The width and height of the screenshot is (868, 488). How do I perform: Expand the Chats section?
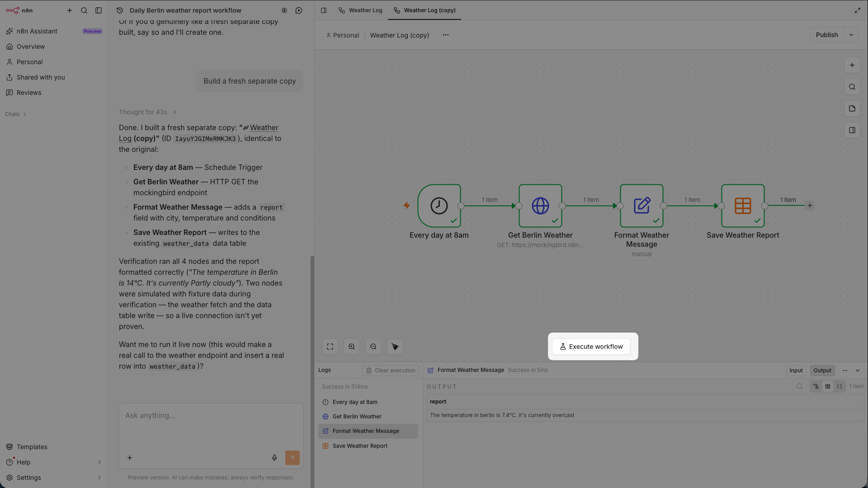16,114
